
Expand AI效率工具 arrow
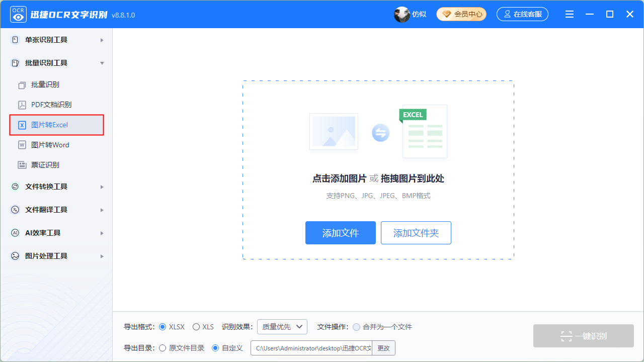tap(102, 233)
